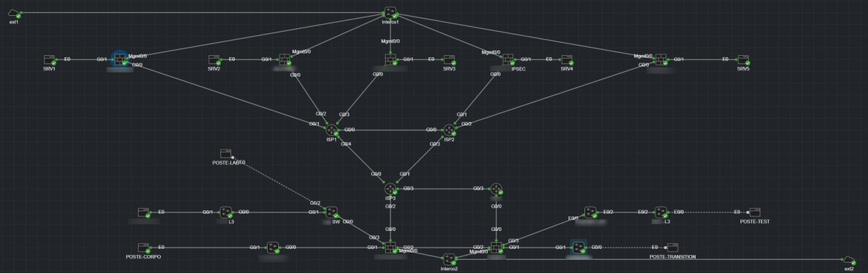
Task: Select the L3 router next to SW
Action: (225, 212)
